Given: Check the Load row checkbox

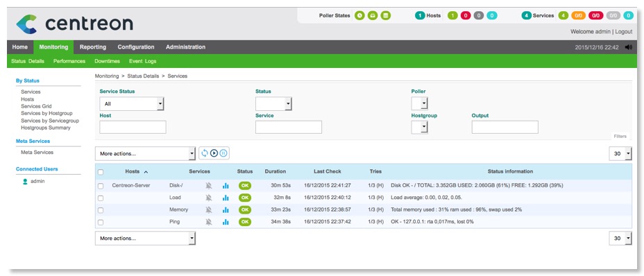Looking at the screenshot, I should [x=101, y=198].
